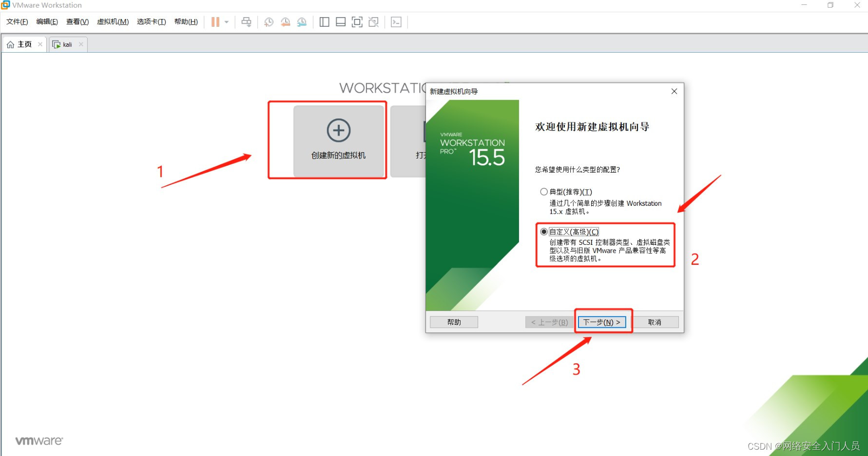
Task: Click the VMware Workstation title bar icon
Action: point(5,5)
